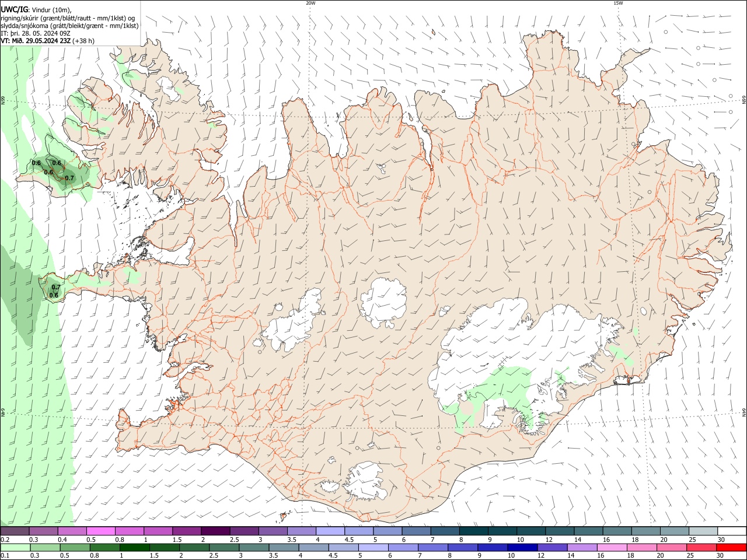The image size is (747, 560).
Task: Click the 0.7 precipitation value in the Westfjords
Action: pos(69,178)
